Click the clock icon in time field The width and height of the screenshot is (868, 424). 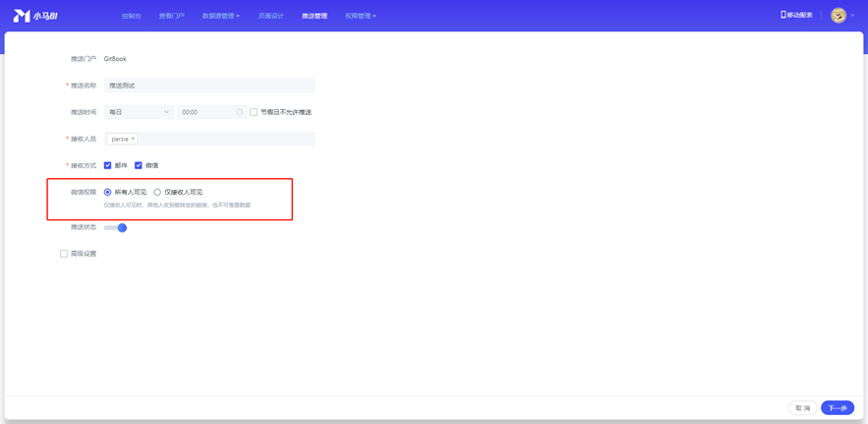[x=239, y=112]
